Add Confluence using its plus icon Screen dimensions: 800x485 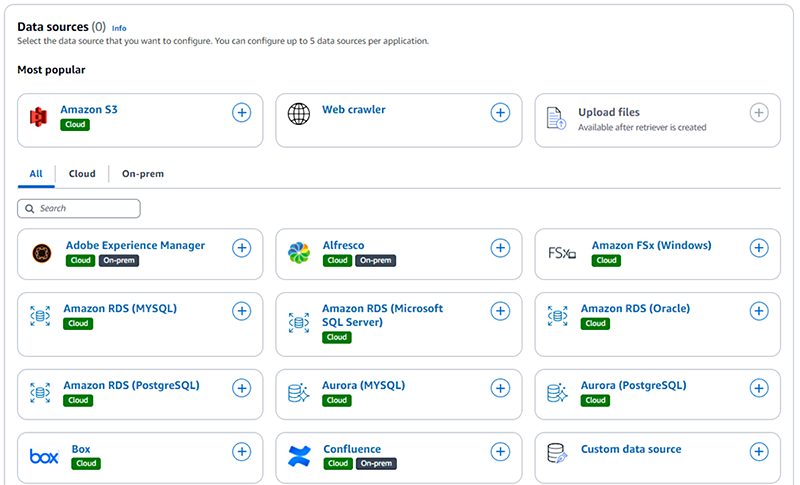(501, 451)
